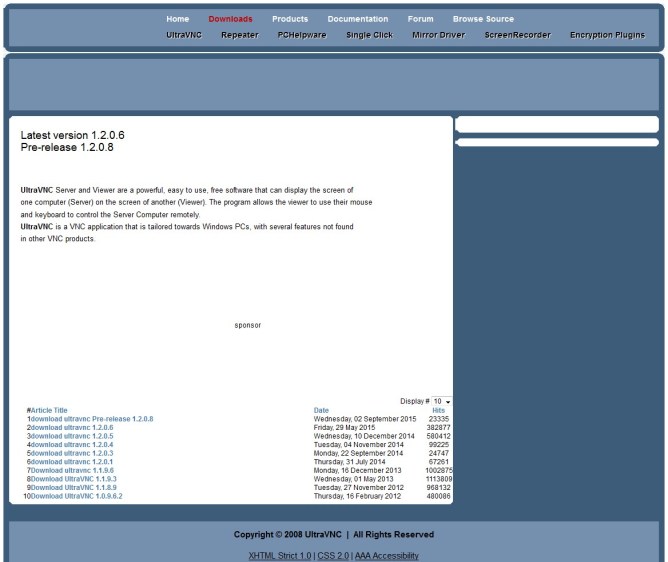This screenshot has width=668, height=562.
Task: Open the download ultravnc 1.2.0.5 link
Action: (x=72, y=436)
